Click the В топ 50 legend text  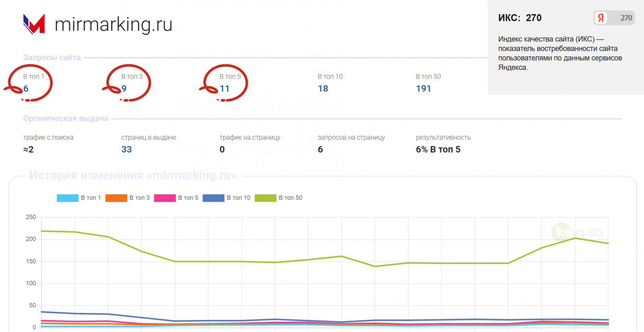[x=290, y=198]
